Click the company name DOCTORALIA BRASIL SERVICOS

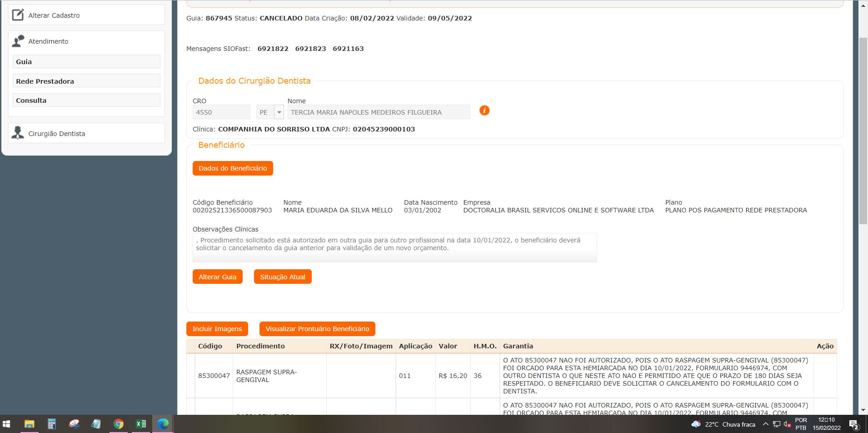(x=559, y=210)
